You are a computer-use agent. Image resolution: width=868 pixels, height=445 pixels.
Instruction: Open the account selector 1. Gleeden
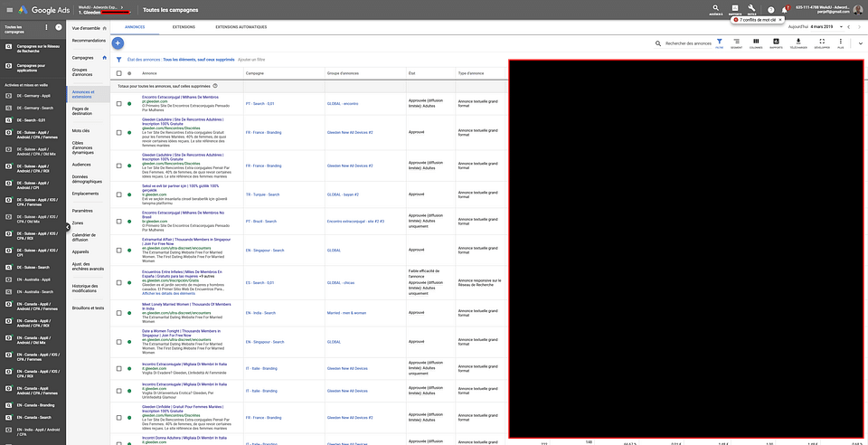[x=104, y=12]
